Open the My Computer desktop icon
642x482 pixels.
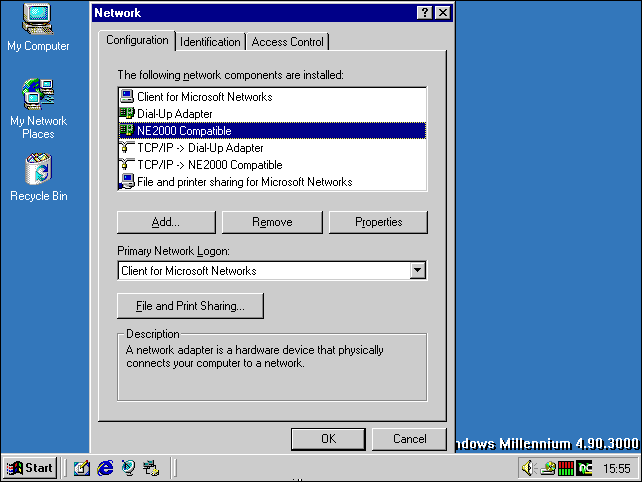point(38,27)
